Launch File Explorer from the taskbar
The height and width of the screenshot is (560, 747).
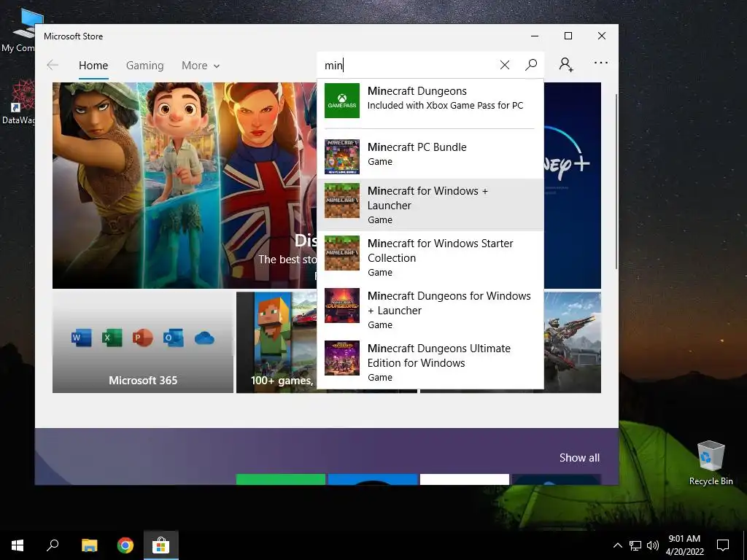pyautogui.click(x=89, y=545)
